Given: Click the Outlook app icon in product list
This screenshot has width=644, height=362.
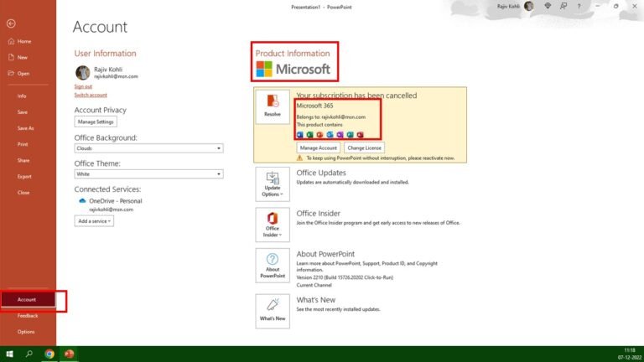Looking at the screenshot, I should [330, 135].
